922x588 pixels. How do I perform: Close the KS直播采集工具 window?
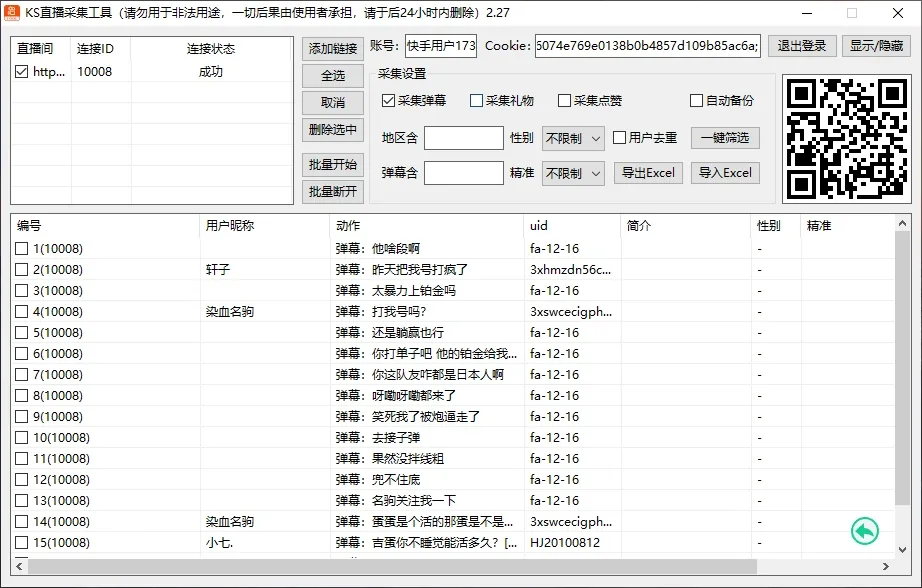pos(897,13)
